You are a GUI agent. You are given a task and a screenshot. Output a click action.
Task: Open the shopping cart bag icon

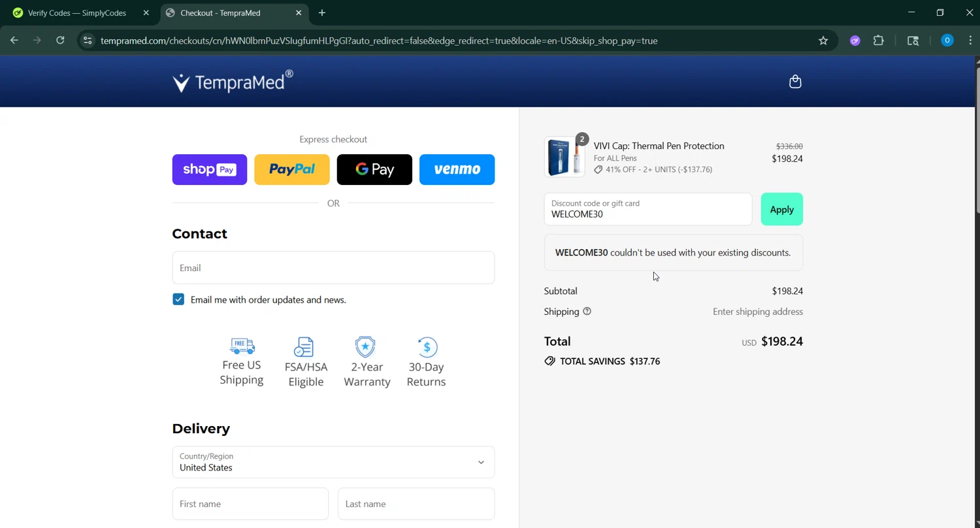coord(795,82)
